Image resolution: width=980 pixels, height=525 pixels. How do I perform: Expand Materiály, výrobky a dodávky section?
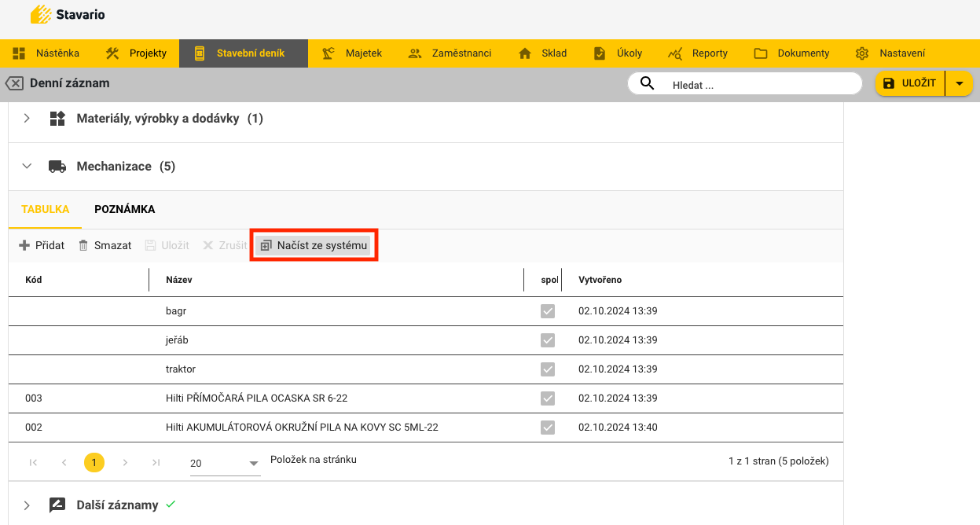click(x=27, y=119)
